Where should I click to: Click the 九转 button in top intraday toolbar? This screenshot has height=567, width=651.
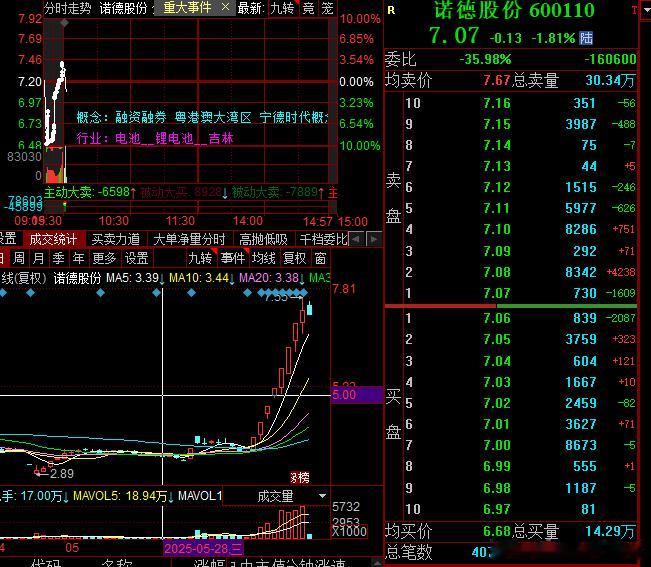pyautogui.click(x=283, y=7)
